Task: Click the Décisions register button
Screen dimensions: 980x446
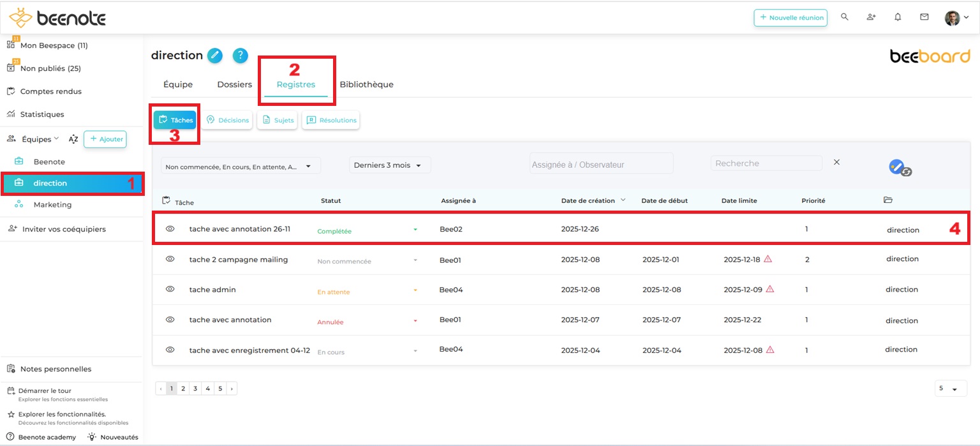Action: [x=227, y=120]
